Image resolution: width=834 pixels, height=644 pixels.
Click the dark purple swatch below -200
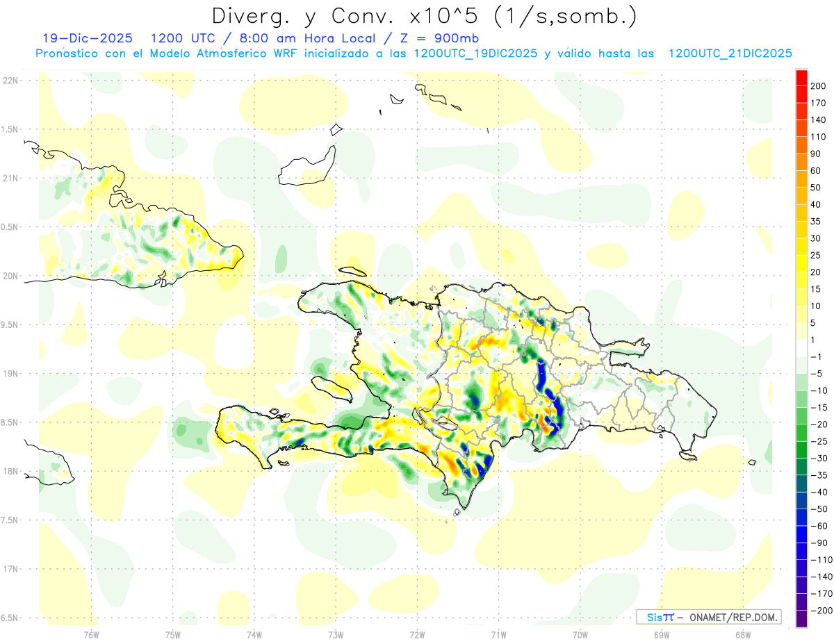[x=801, y=619]
